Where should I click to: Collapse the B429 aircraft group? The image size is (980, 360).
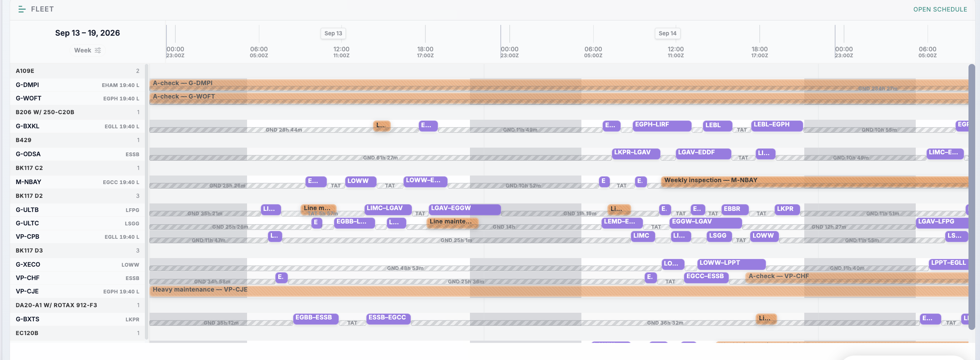tap(77, 140)
